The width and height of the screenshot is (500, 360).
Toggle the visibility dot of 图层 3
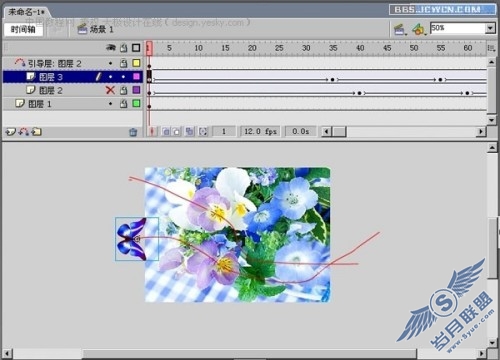[111, 77]
